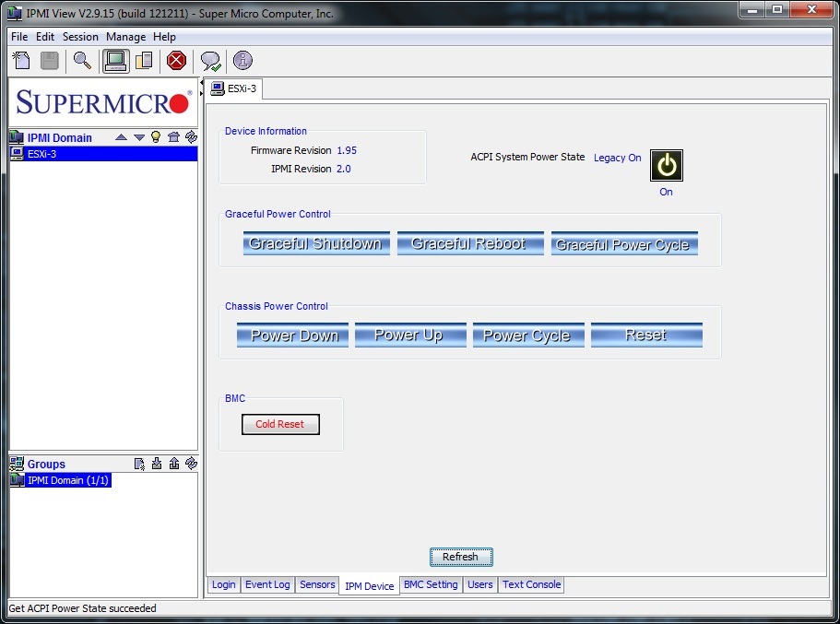The width and height of the screenshot is (840, 624).
Task: Move system up with IPMI Domain up arrow
Action: (121, 137)
